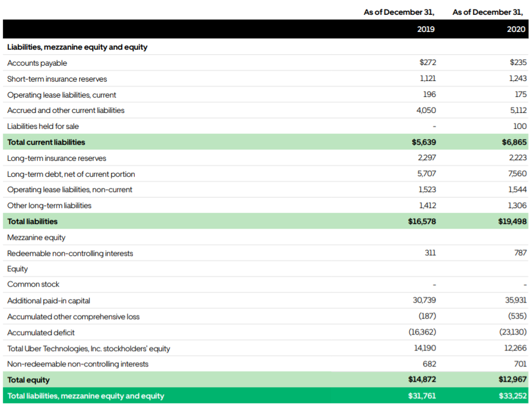Click the 2020 column header
The height and width of the screenshot is (406, 532).
point(516,29)
